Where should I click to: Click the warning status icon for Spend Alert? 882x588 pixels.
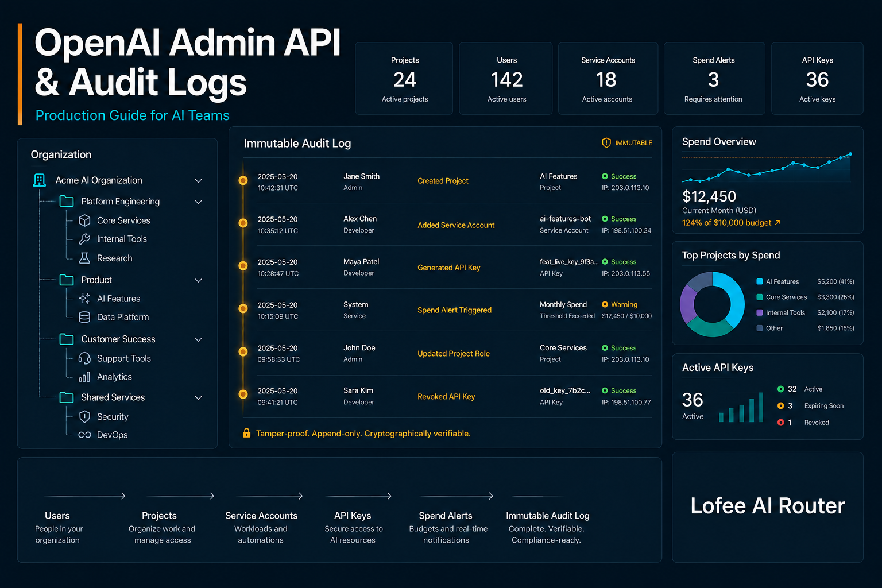coord(605,304)
